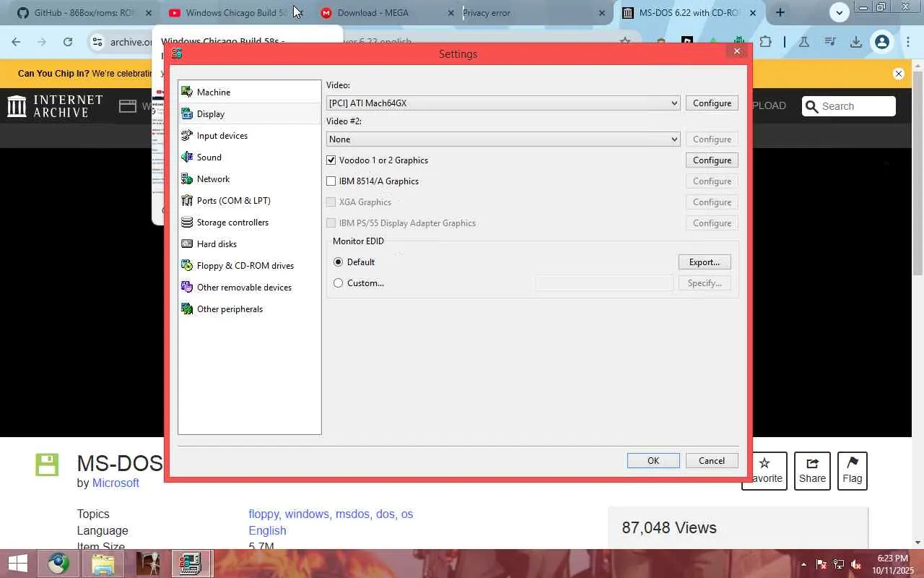Dismiss the Can You Chip In banner
The width and height of the screenshot is (924, 578).
899,74
